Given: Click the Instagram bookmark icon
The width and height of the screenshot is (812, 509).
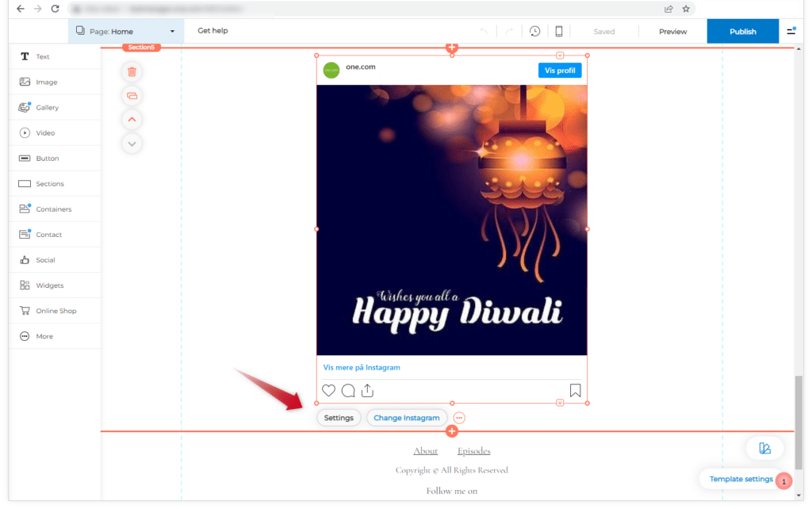Looking at the screenshot, I should 575,390.
